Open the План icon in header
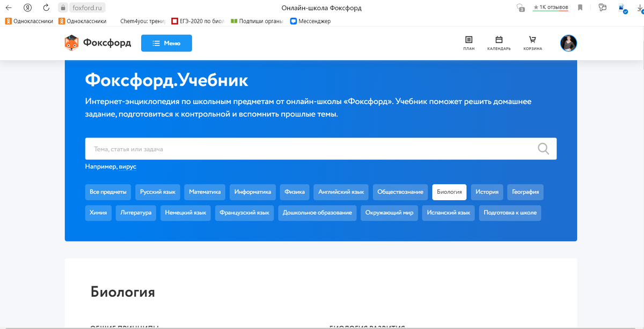This screenshot has height=329, width=644. 469,43
